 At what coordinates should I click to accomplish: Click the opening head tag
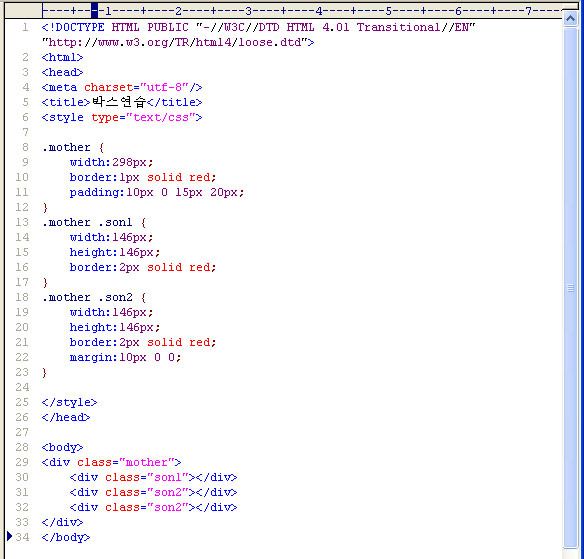coord(62,72)
